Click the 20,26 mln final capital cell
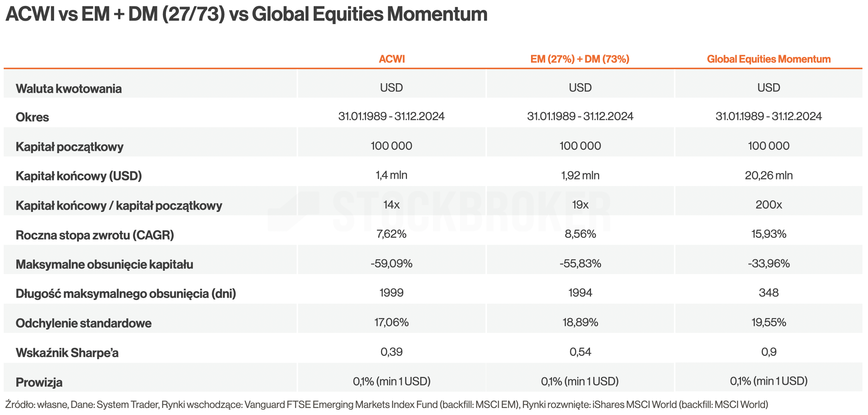Image resolution: width=868 pixels, height=415 pixels. 768,175
